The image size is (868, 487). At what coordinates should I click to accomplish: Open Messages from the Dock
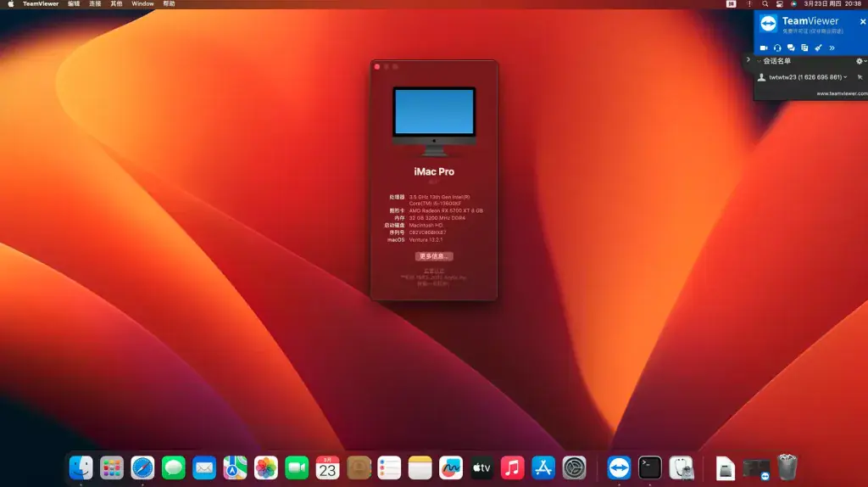point(173,467)
